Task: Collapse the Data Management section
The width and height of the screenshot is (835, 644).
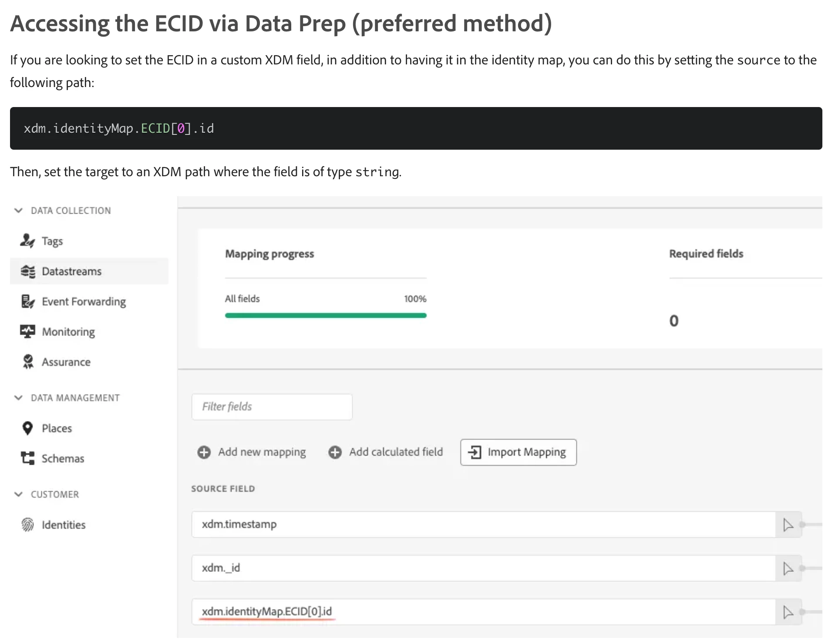Action: tap(18, 398)
